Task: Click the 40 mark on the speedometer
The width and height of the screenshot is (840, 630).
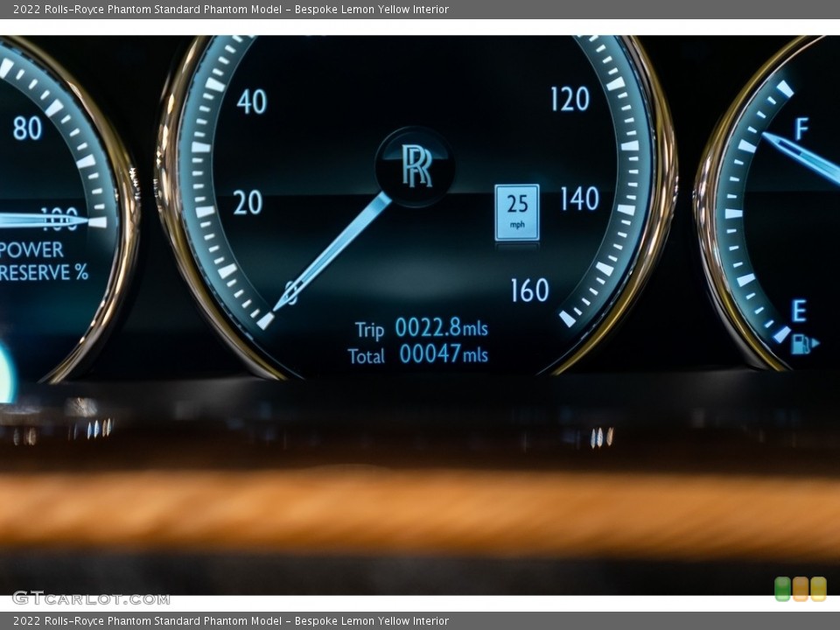Action: tap(252, 101)
